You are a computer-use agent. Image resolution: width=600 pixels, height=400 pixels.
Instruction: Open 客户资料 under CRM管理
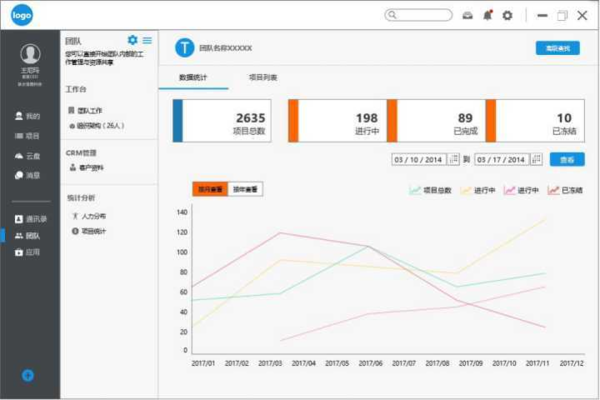[87, 168]
